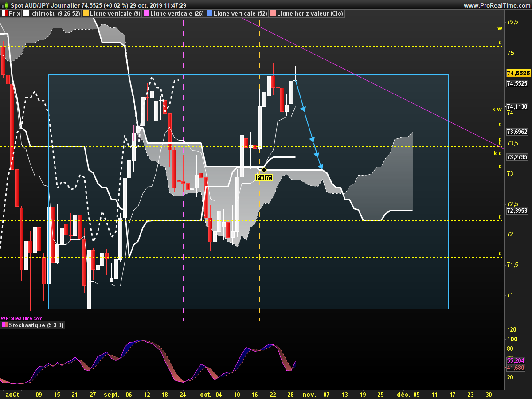Open the Ichimoku (9 26 52) indicator label

pyautogui.click(x=55, y=13)
